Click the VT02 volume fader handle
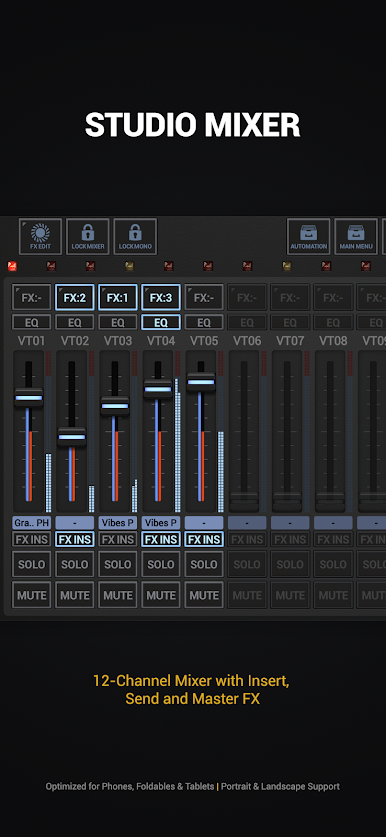Viewport: 386px width, 837px height. point(72,437)
